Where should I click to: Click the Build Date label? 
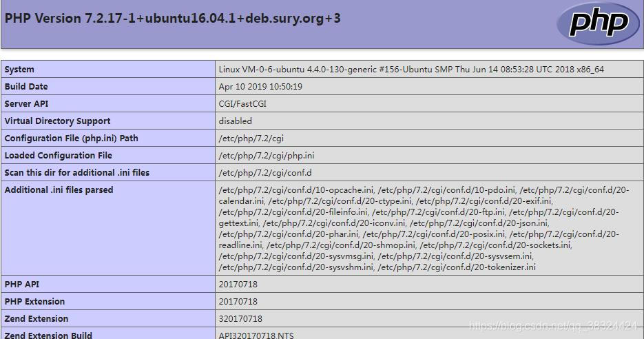coord(26,87)
